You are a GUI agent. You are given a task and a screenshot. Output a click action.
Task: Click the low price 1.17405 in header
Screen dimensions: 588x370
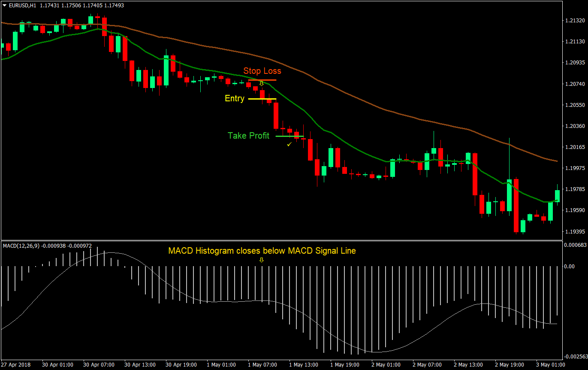coord(93,5)
